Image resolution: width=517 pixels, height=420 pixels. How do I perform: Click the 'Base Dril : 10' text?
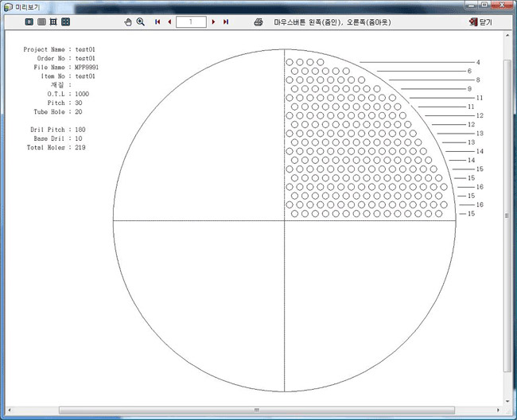58,138
